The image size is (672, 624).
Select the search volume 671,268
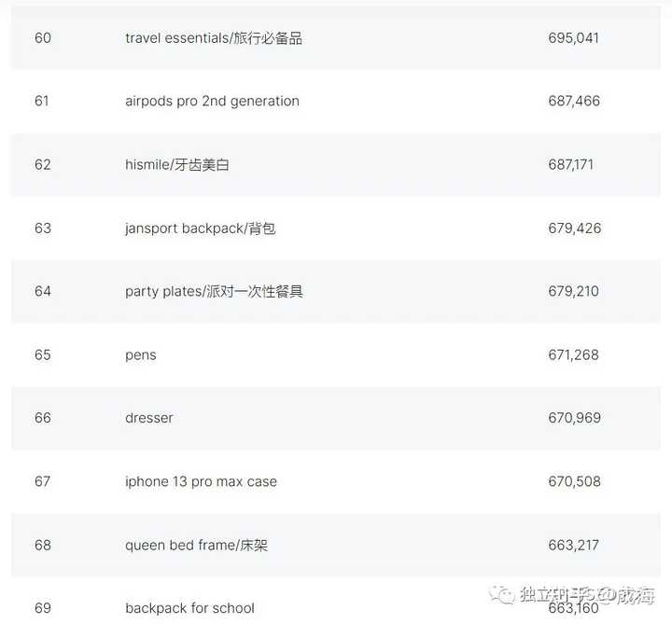point(573,354)
